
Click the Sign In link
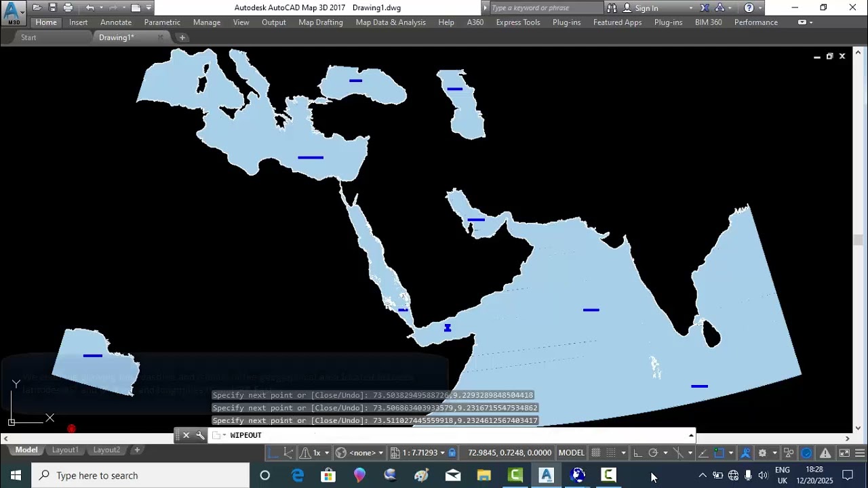coord(646,8)
